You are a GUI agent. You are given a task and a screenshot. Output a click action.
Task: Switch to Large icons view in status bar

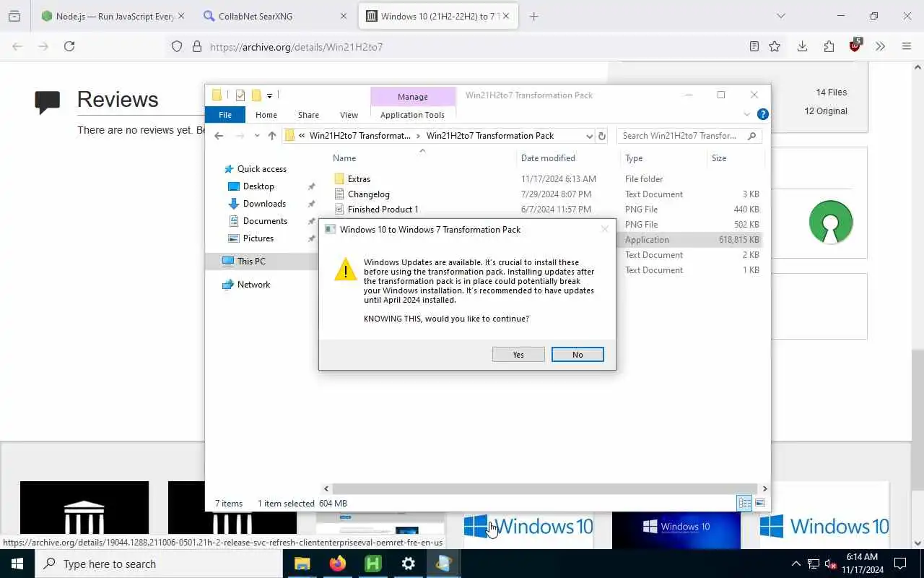pyautogui.click(x=759, y=504)
